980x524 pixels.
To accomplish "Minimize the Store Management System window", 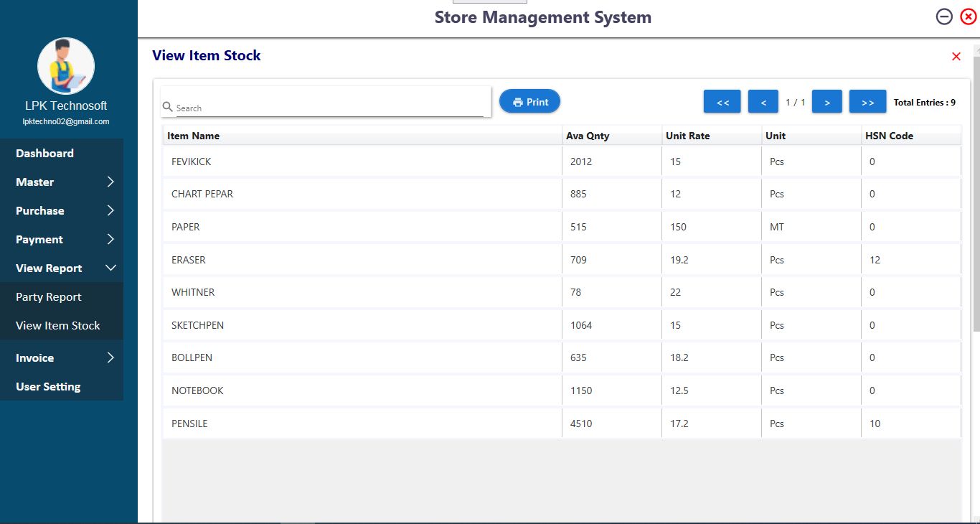I will (944, 17).
